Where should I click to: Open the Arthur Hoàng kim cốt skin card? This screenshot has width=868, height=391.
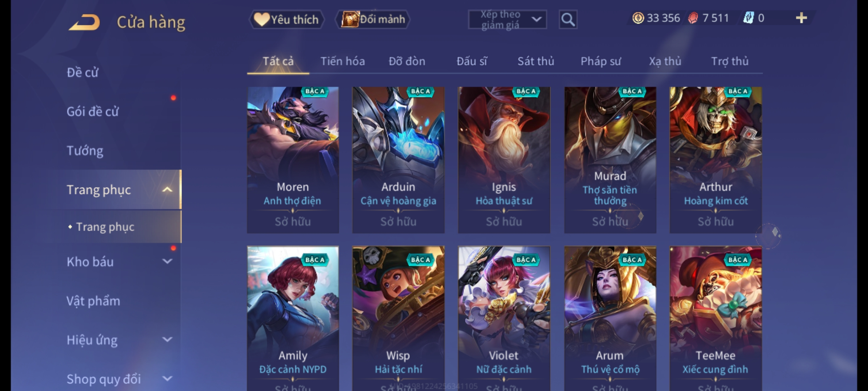tap(716, 160)
